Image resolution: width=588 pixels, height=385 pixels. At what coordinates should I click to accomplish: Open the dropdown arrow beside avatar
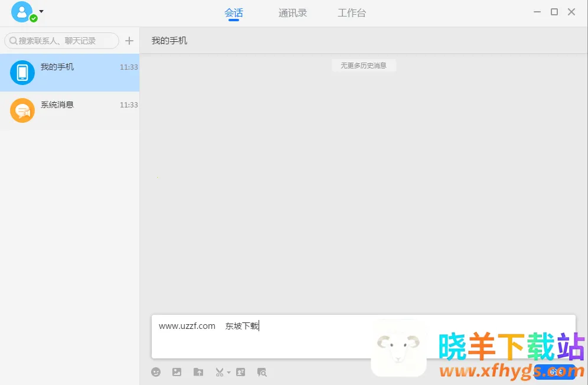click(x=41, y=11)
